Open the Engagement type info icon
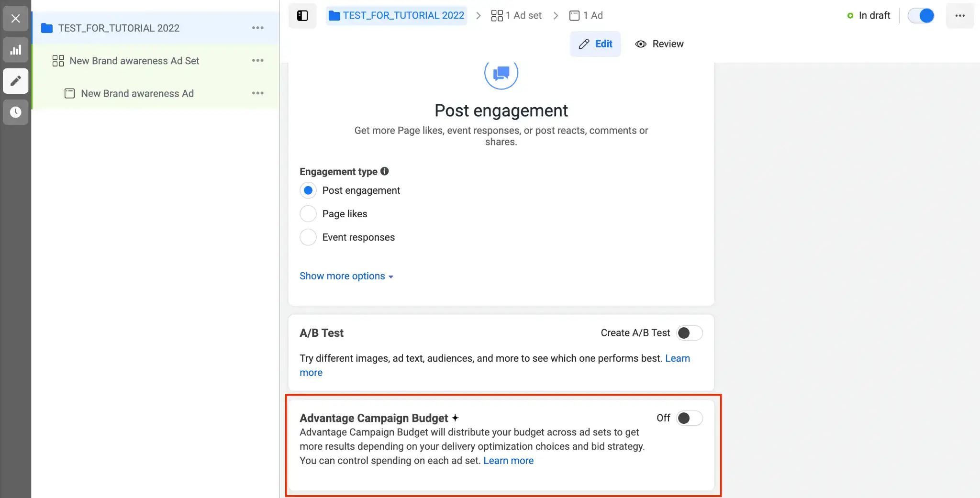980x498 pixels. 385,171
